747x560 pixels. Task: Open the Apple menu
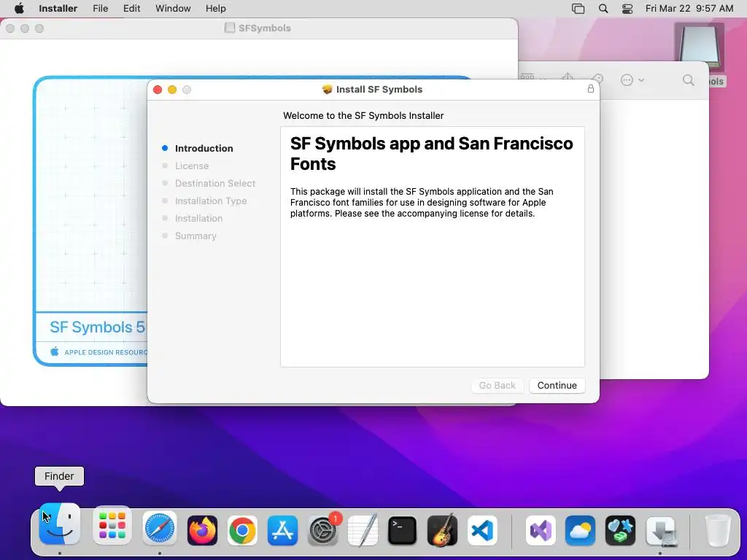click(19, 8)
